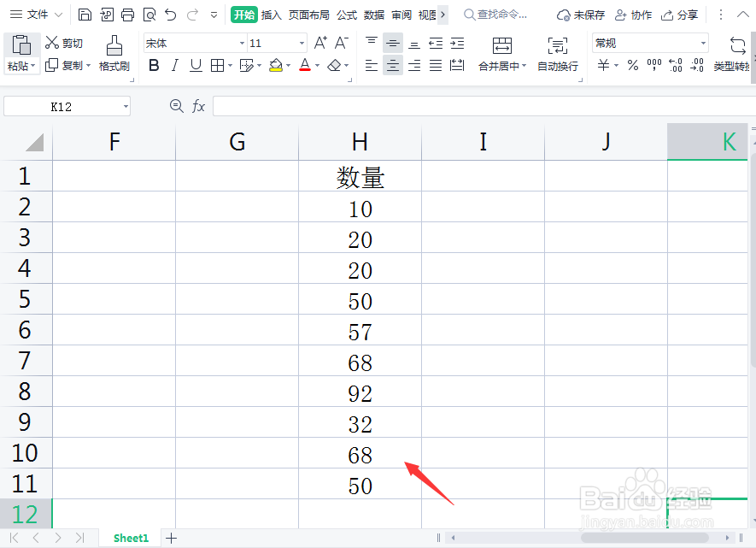
Task: Go to the 公式 ribbon tab
Action: pyautogui.click(x=347, y=15)
